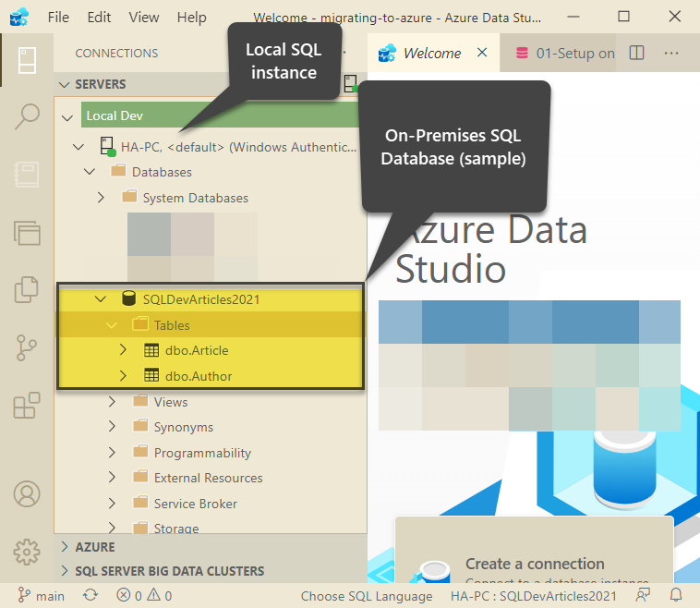Select the Views folder label
The image size is (700, 608).
click(x=171, y=402)
